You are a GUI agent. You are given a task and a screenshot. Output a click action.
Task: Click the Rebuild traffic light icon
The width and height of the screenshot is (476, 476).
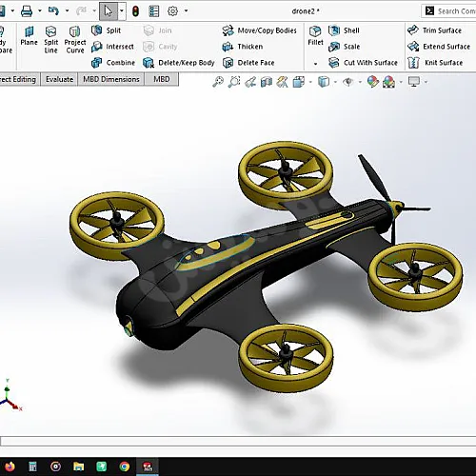(x=135, y=11)
